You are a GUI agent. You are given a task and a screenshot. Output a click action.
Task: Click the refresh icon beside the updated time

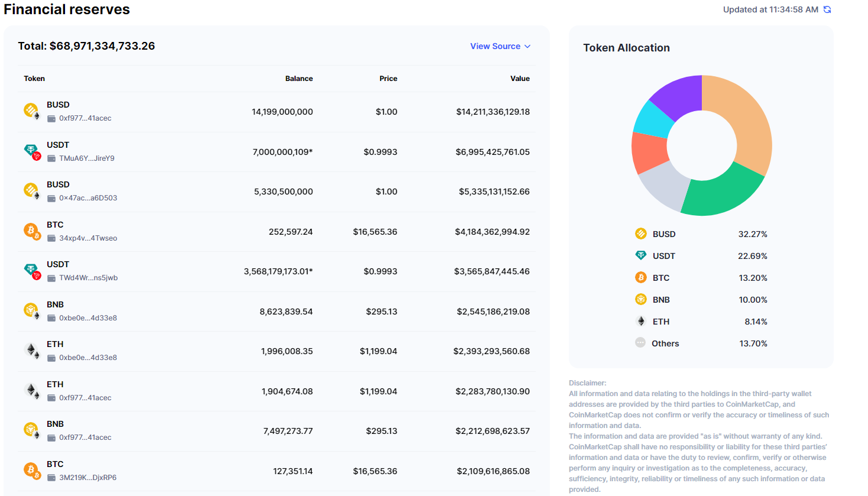pos(827,9)
